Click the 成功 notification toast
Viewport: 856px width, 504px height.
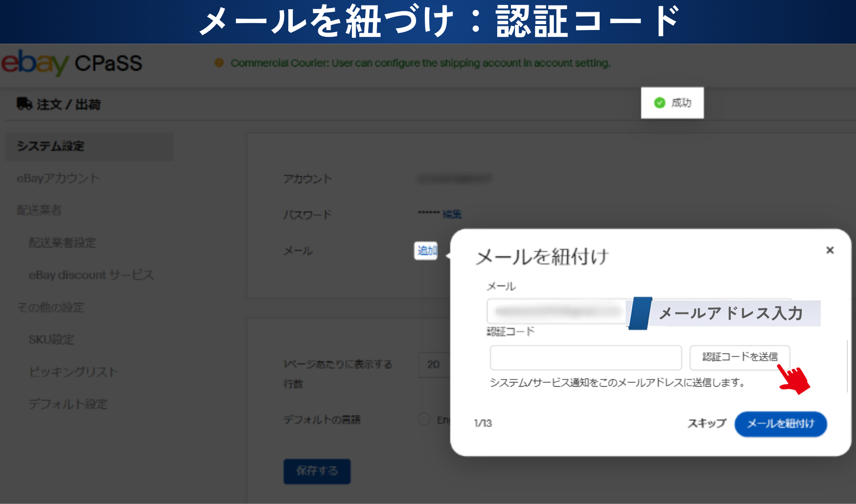pos(672,103)
